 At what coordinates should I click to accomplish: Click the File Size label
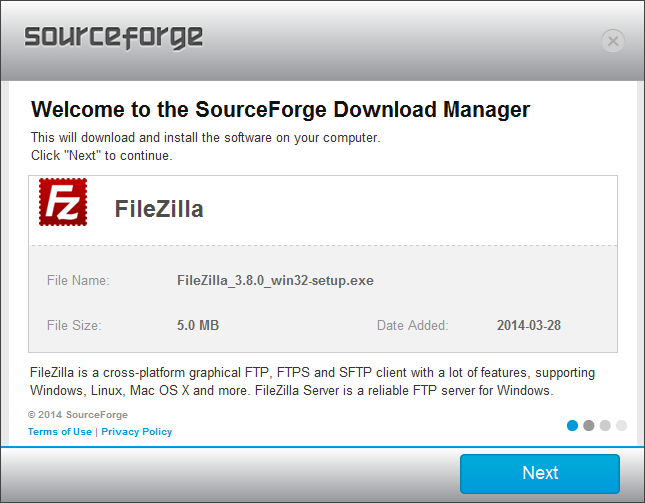pyautogui.click(x=74, y=326)
